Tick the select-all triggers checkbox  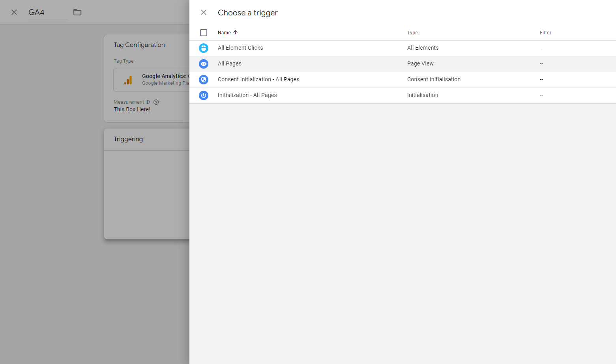[204, 33]
